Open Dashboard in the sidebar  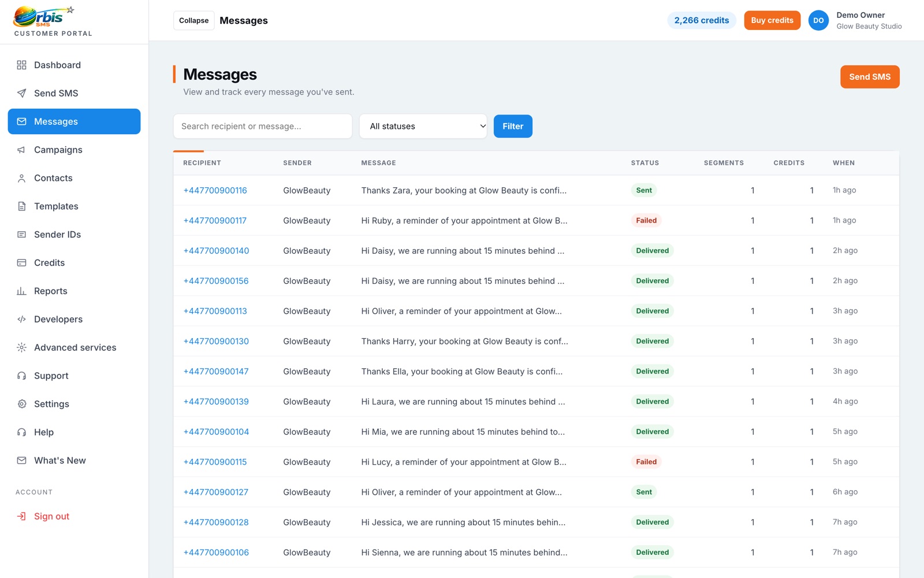74,65
